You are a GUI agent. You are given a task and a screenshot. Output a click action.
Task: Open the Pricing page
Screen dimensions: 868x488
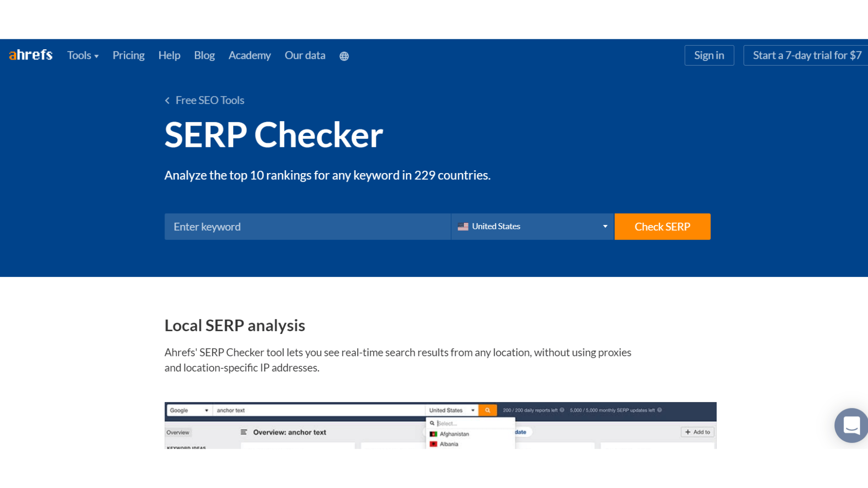click(128, 56)
